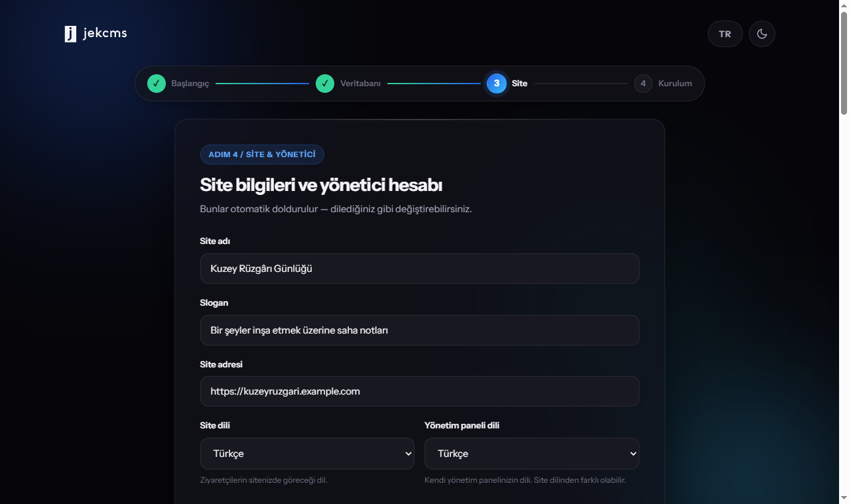Click the Site adı field label
Image resolution: width=849 pixels, height=504 pixels.
215,241
